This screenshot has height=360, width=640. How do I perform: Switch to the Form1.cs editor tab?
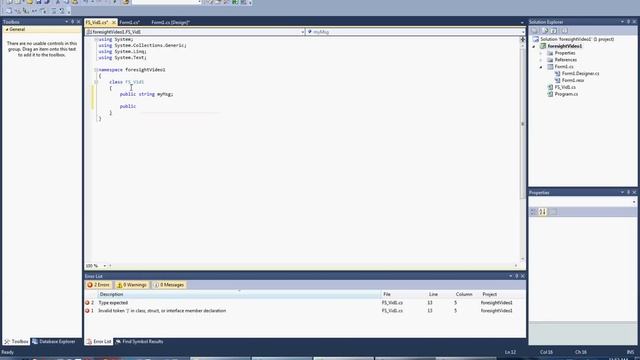(129, 22)
